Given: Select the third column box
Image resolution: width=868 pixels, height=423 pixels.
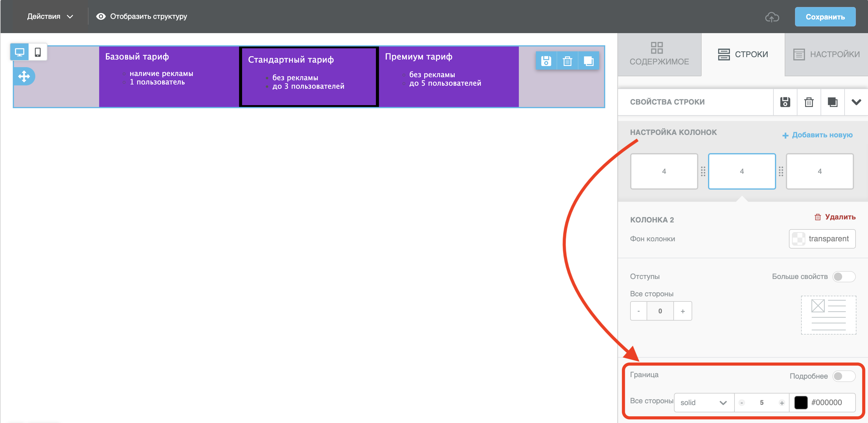Looking at the screenshot, I should (819, 171).
